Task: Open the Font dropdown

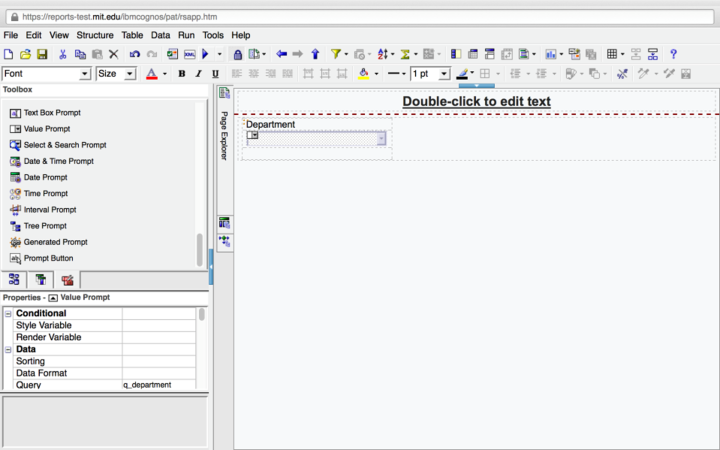Action: (x=84, y=74)
